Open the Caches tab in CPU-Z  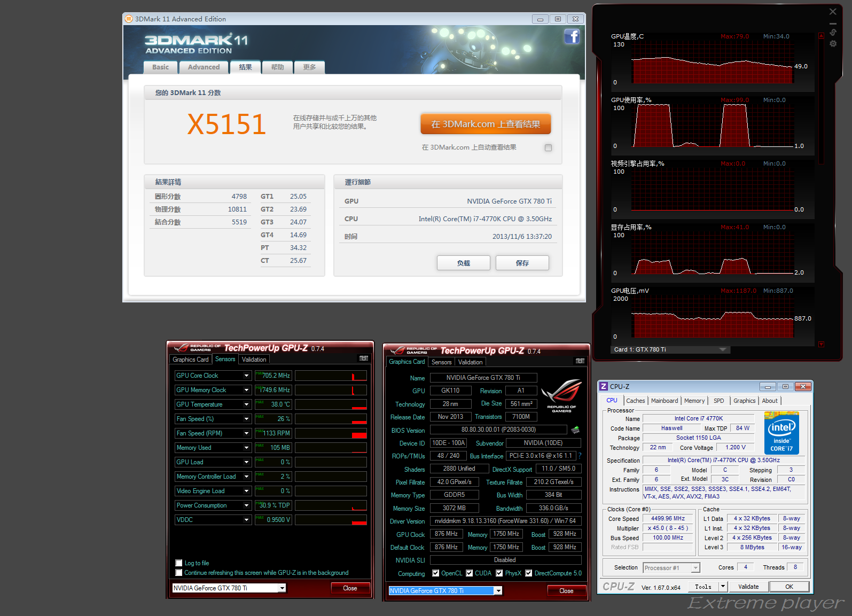point(636,401)
